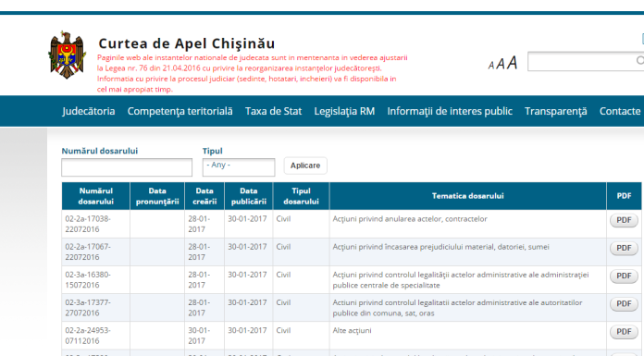This screenshot has height=356, width=644.
Task: Sort by Data publicării column header
Action: (x=249, y=196)
